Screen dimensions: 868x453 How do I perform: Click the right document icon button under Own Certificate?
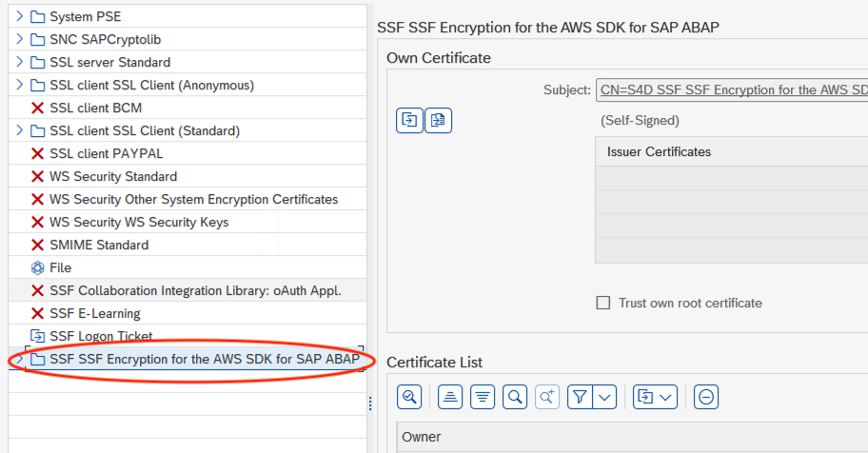coord(439,120)
